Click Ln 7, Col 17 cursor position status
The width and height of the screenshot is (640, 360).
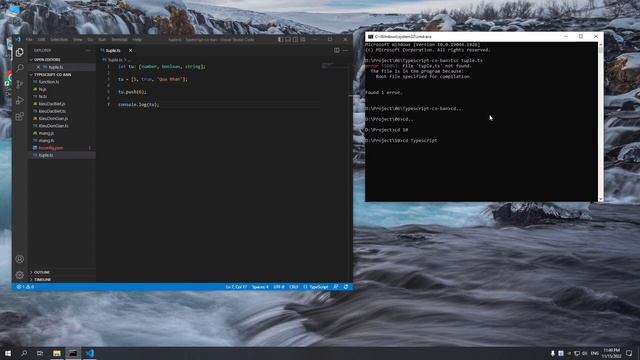click(x=236, y=287)
